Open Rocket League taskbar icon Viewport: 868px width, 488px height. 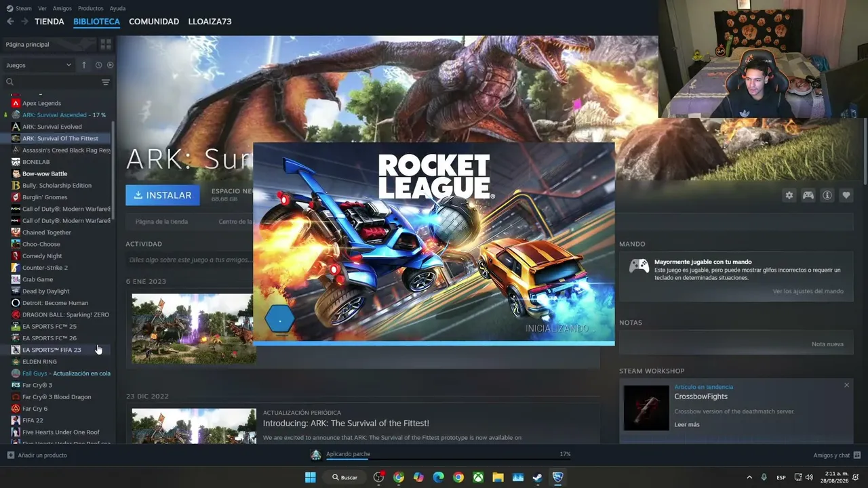tap(557, 477)
